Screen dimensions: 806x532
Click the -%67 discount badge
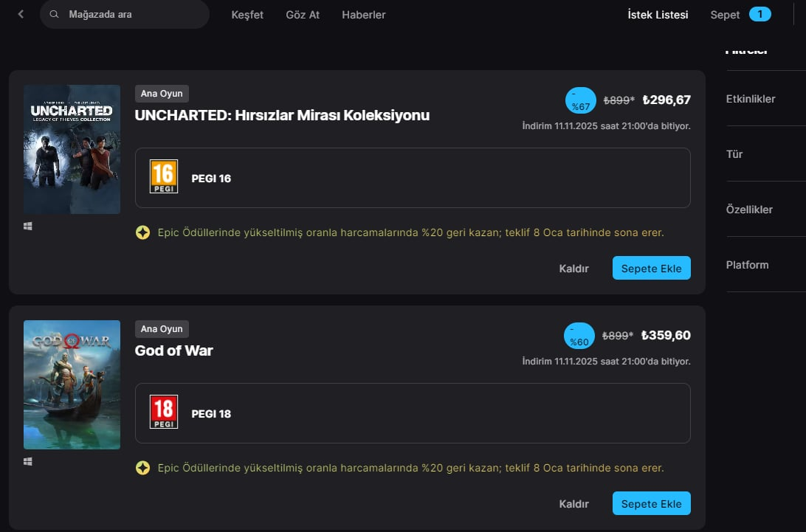click(x=580, y=100)
